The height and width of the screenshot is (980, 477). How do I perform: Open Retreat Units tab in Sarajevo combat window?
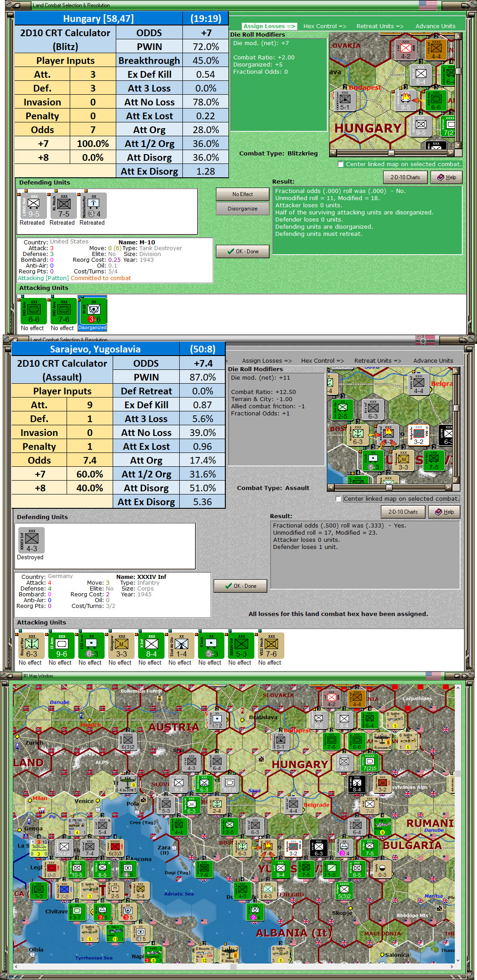[x=378, y=361]
